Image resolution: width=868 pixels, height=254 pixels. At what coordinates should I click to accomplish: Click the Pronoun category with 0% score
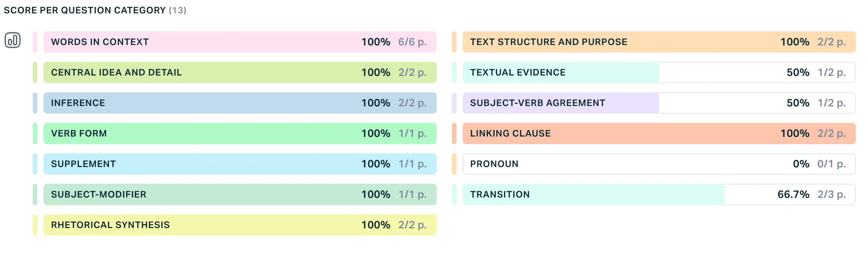[659, 164]
